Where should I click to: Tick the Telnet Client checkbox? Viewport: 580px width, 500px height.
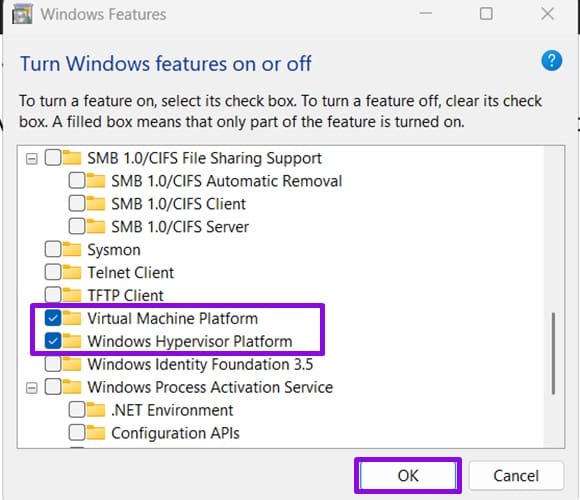pyautogui.click(x=53, y=272)
